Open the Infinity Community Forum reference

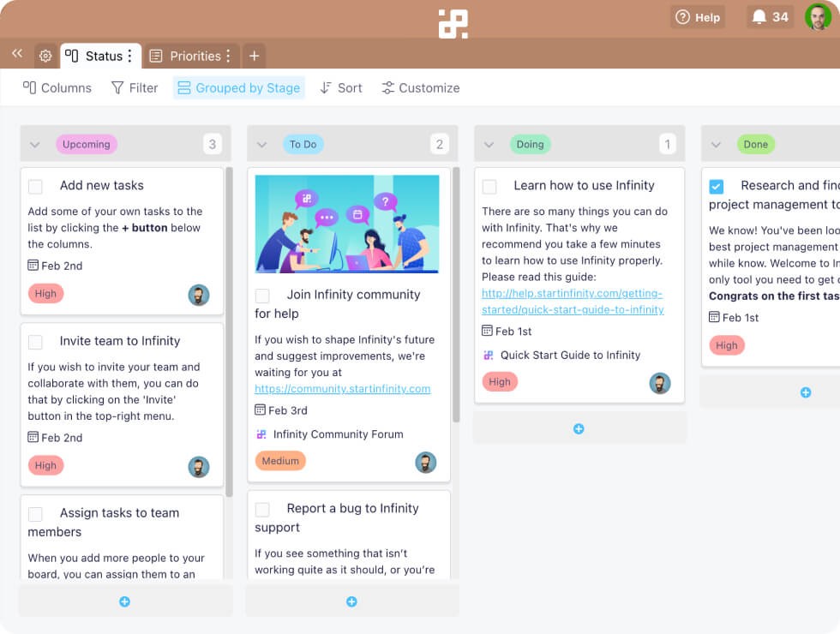(338, 434)
